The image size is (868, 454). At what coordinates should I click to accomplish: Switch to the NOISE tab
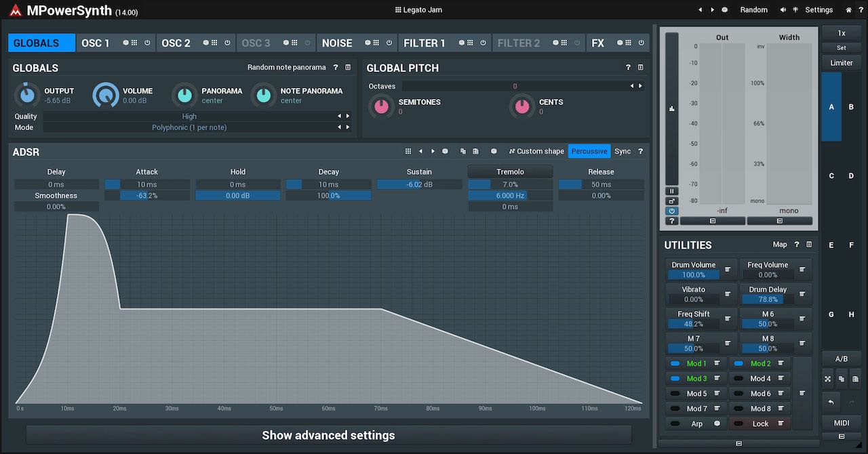click(337, 43)
